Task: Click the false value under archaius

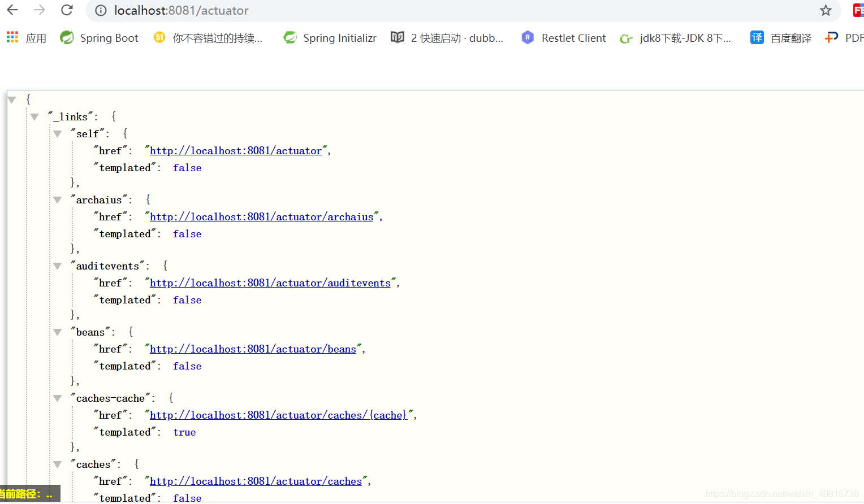Action: point(187,234)
